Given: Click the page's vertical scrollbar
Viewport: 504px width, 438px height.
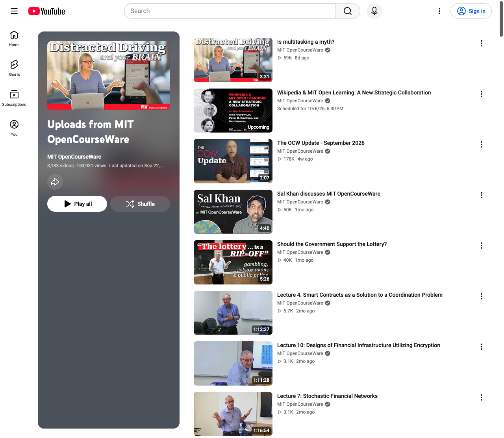Looking at the screenshot, I should point(501,19).
